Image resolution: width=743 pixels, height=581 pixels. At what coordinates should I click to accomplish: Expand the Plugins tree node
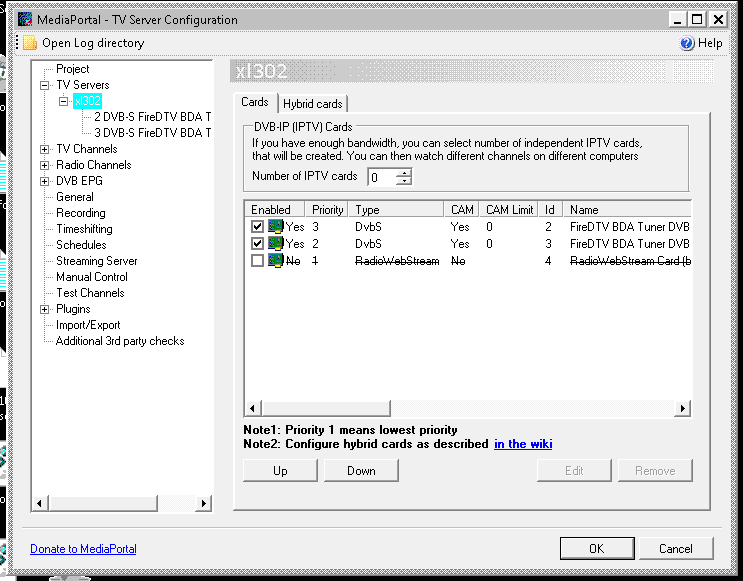[x=45, y=309]
